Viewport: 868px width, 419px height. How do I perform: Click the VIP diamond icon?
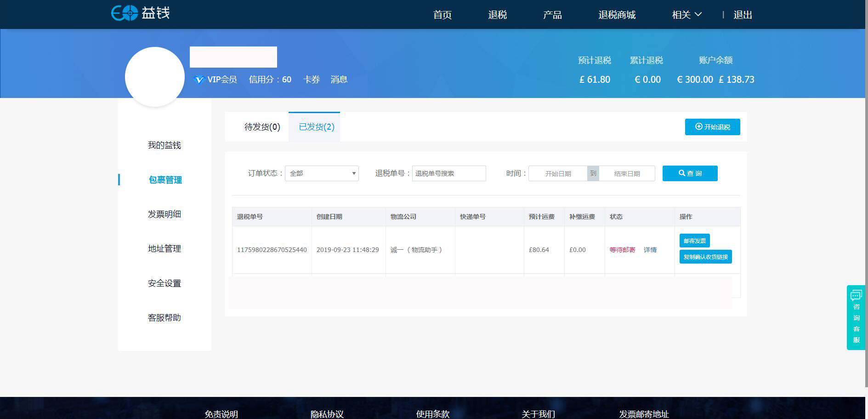click(x=199, y=80)
